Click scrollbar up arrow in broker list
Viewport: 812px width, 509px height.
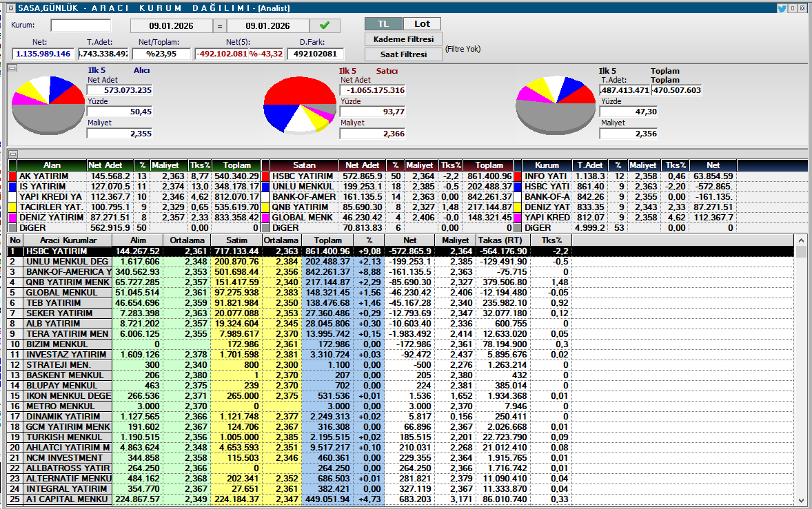pyautogui.click(x=800, y=240)
